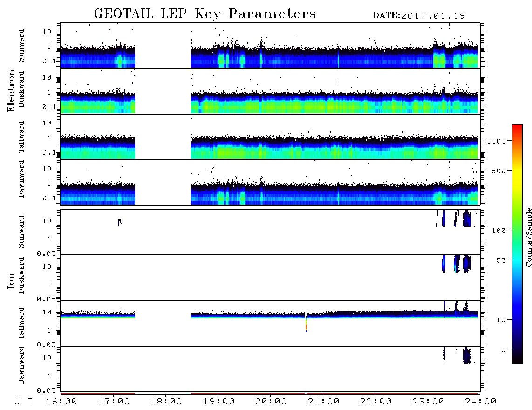Screen dimensions: 532x410
Task: Select the Ion 'Dawnward' panel label
Action: click(21, 365)
